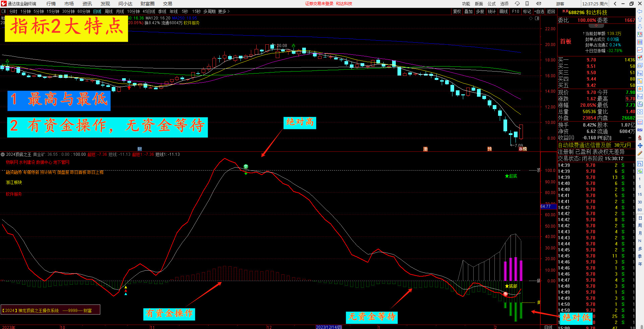Switch to 周 period in right sidebar
This screenshot has height=329, width=644.
(640, 225)
